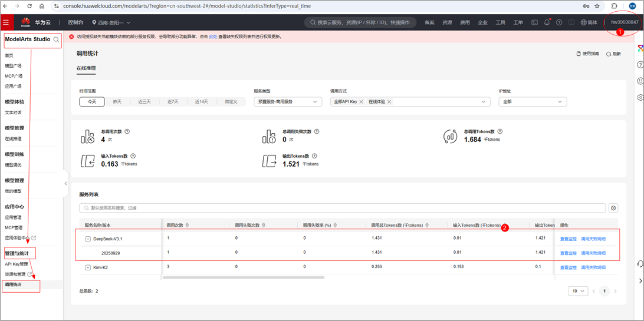644x321 pixels.
Task: Click the headset support icon on right edge
Action: point(640,263)
